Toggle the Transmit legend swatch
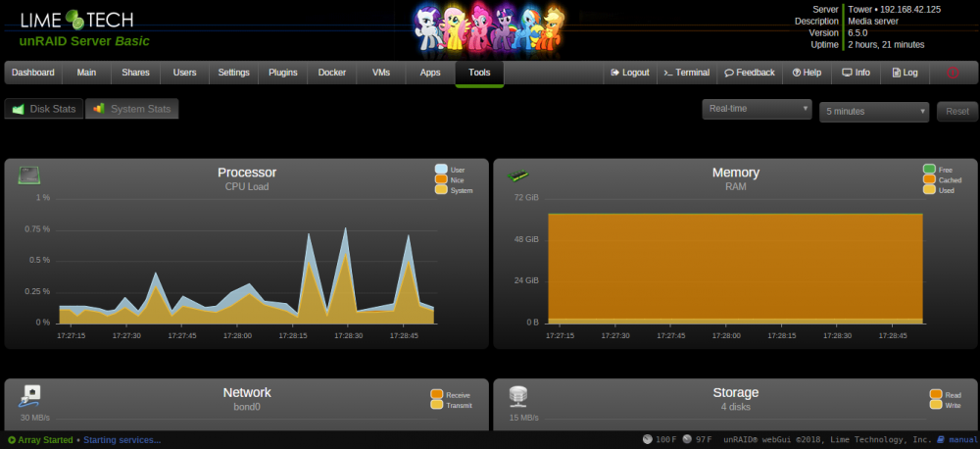Screen dimensions: 980x449 (437, 405)
